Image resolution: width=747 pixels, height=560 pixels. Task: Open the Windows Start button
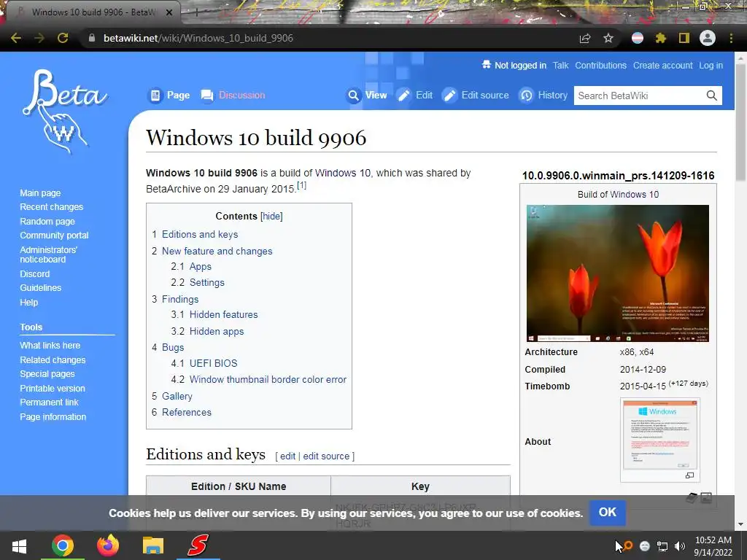19,545
